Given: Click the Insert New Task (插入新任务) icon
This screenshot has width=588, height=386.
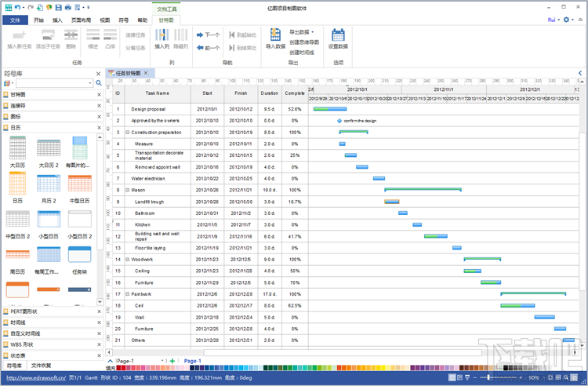Looking at the screenshot, I should click(19, 35).
